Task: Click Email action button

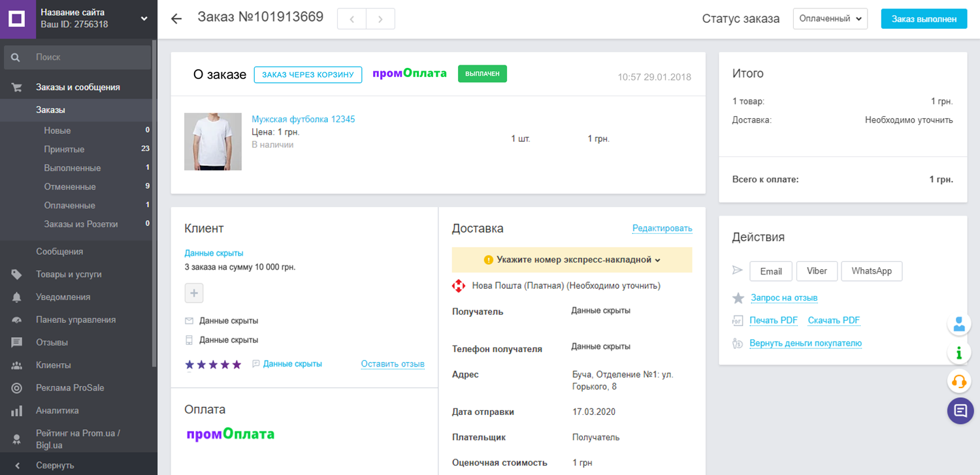Action: click(x=771, y=271)
